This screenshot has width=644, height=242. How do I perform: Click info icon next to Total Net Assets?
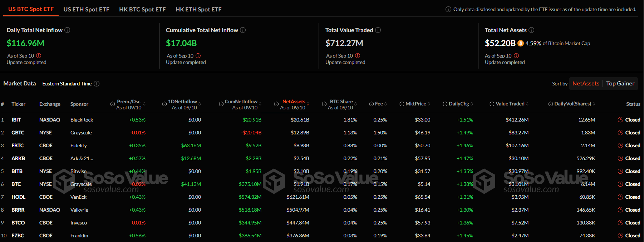click(x=531, y=30)
